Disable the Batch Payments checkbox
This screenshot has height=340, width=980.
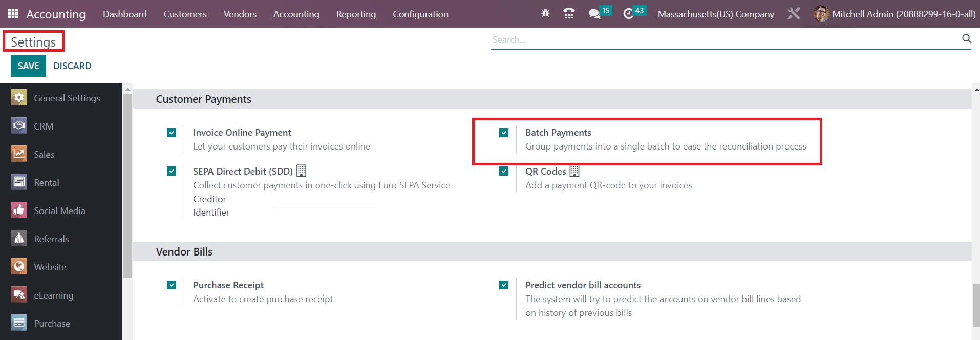tap(504, 133)
